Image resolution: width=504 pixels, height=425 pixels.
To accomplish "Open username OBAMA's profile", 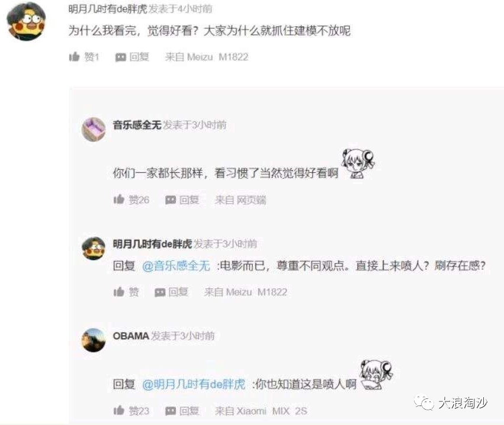I will (131, 336).
